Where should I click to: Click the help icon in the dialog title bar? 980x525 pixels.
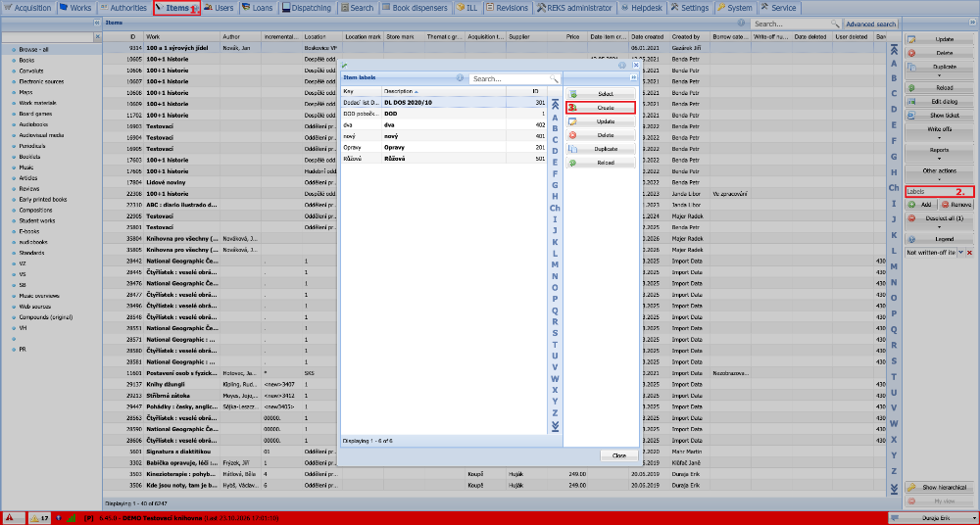[622, 65]
